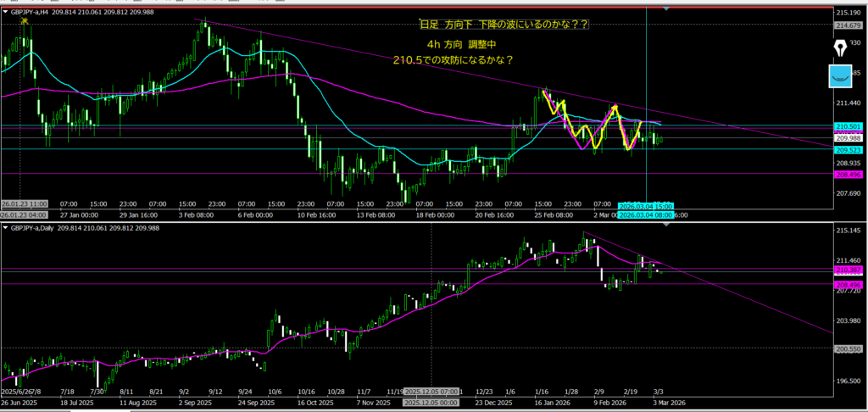The width and height of the screenshot is (868, 412).
Task: Select the yellow text label starting with 日足
Action: click(491, 25)
